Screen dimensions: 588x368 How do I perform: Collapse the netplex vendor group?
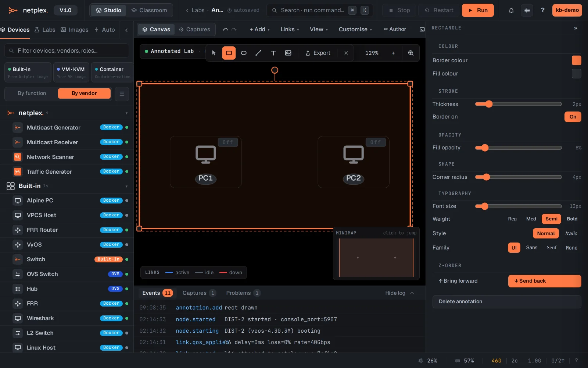point(126,113)
